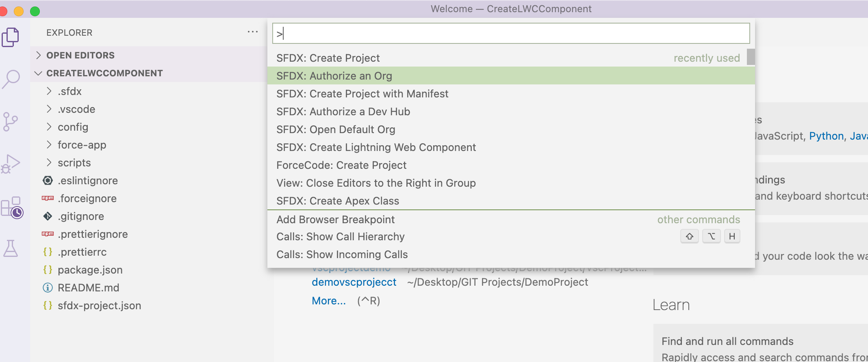
Task: Open the Explorer view in activity bar
Action: pos(11,37)
